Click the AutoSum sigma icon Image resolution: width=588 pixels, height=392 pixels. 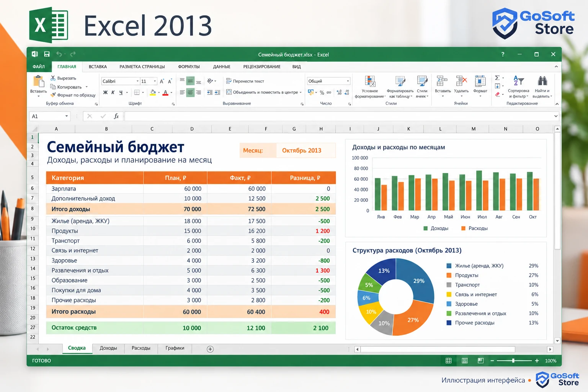(497, 78)
